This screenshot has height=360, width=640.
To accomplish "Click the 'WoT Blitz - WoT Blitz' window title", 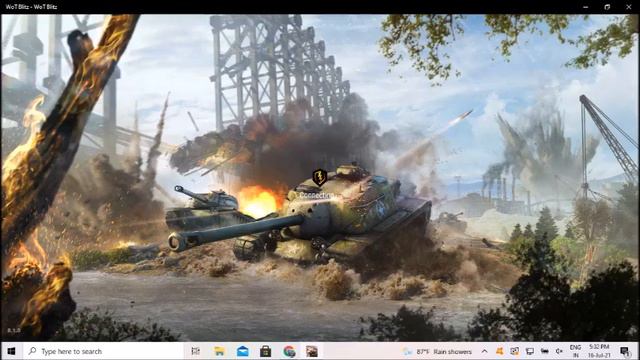I will point(31,7).
